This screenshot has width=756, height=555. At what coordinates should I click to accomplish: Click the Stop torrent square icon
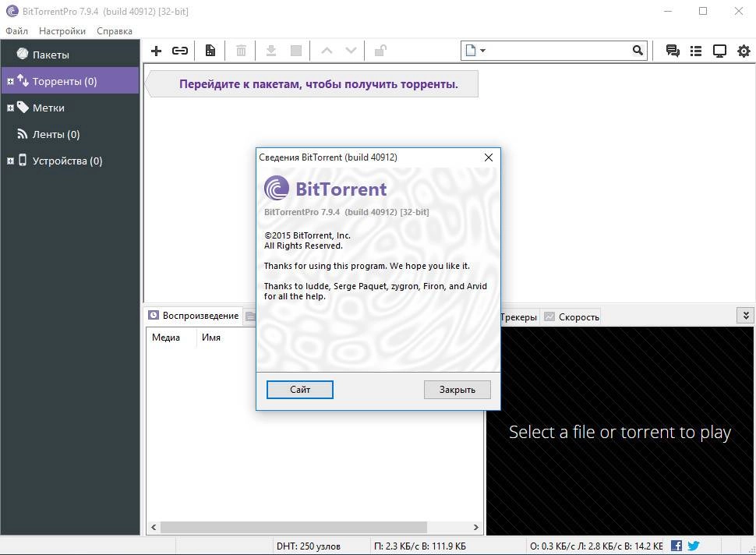(296, 51)
